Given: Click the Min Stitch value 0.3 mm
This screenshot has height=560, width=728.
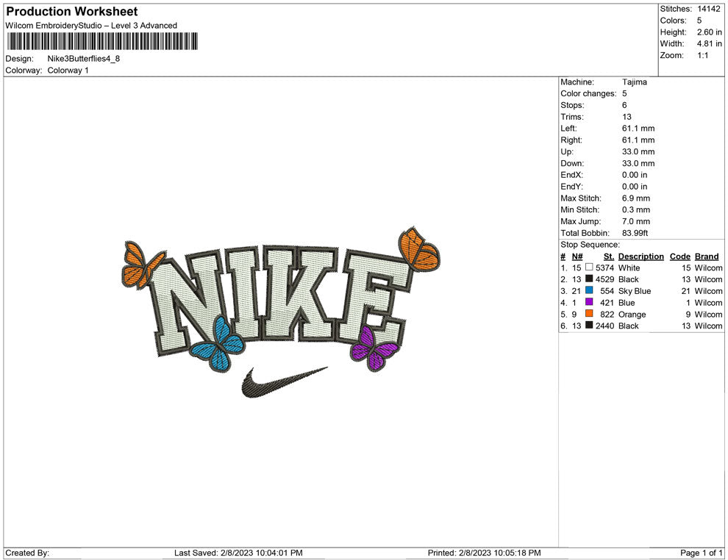Looking at the screenshot, I should [x=635, y=209].
